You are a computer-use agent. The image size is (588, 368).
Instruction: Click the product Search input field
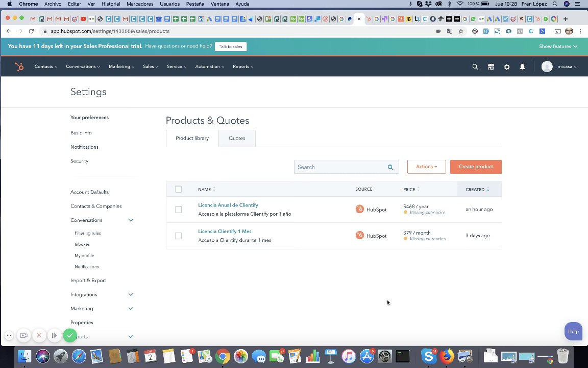click(x=346, y=167)
